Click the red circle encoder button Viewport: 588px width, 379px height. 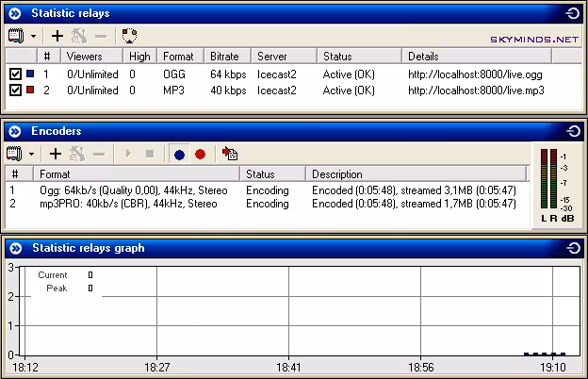coord(201,155)
